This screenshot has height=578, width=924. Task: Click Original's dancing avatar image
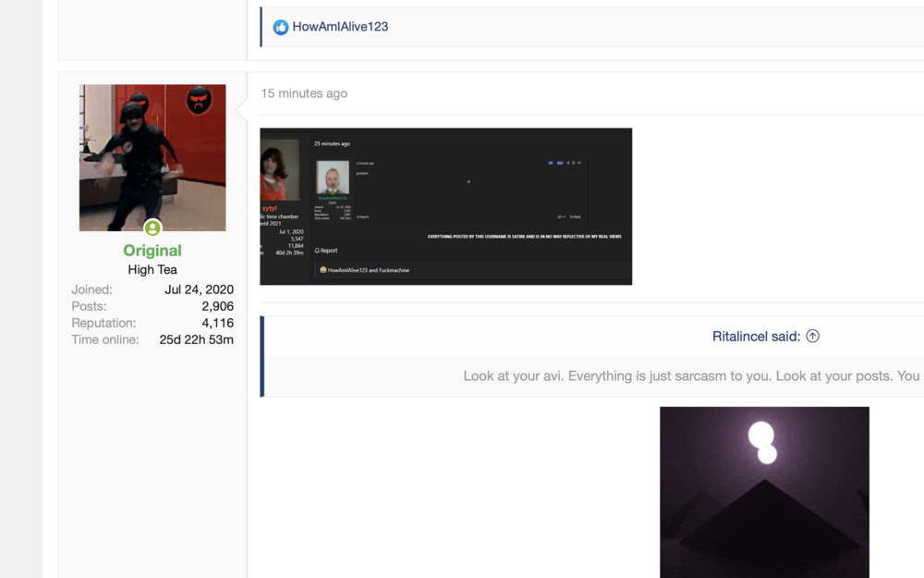tap(152, 157)
